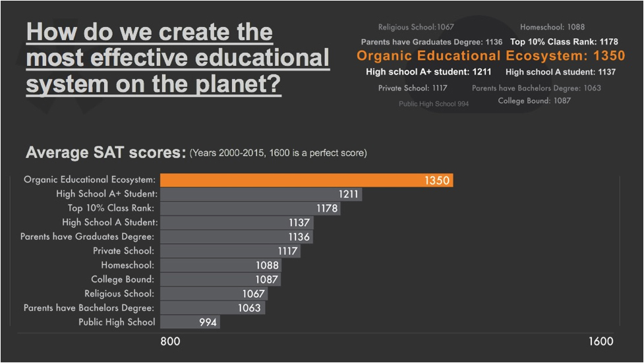Screen dimensions: 644x363
Task: Select the Private School bar showing 1117
Action: pos(230,251)
